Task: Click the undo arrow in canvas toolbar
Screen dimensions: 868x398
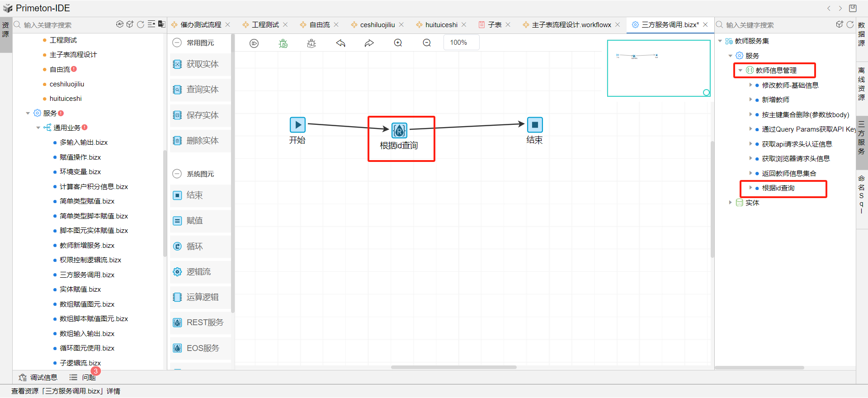Action: (x=341, y=43)
